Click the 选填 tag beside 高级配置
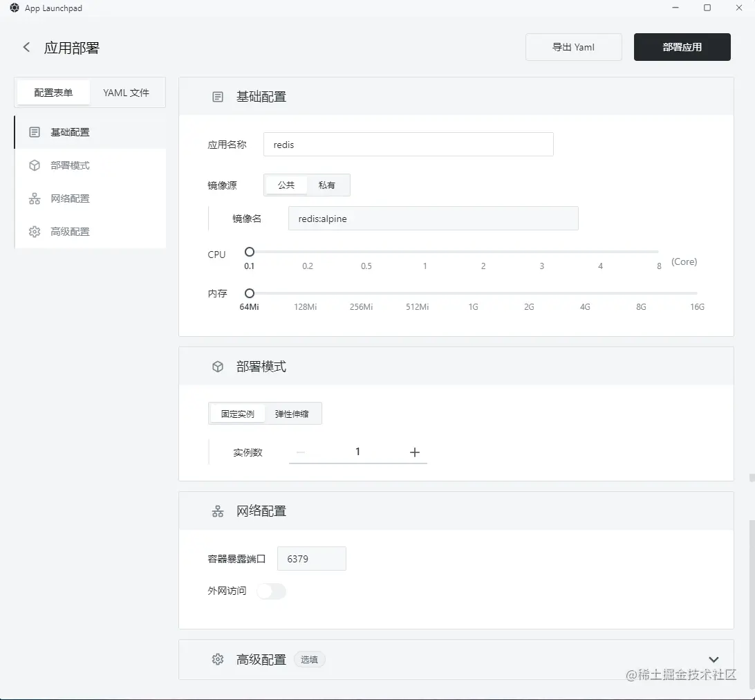Viewport: 755px width, 700px height. 309,659
